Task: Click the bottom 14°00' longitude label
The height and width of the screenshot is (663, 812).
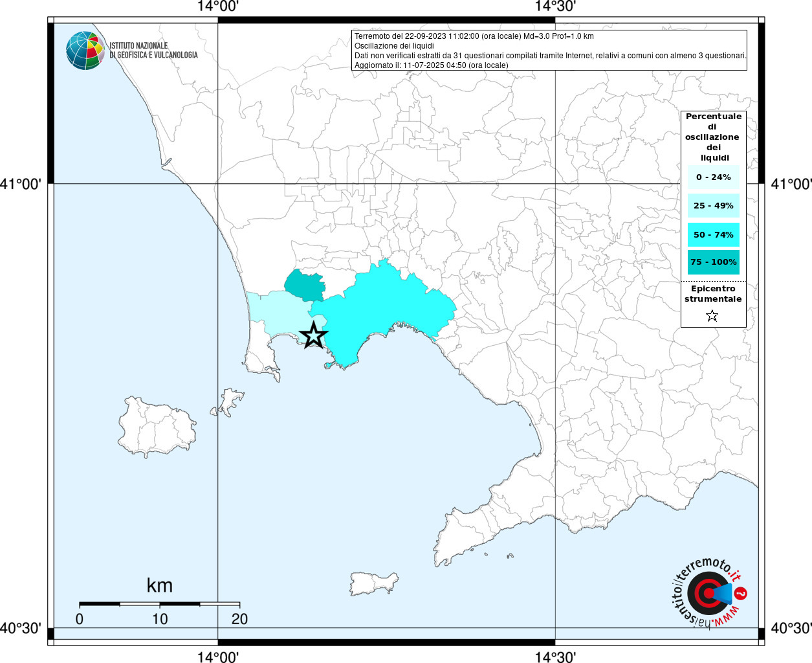Action: coord(218,657)
